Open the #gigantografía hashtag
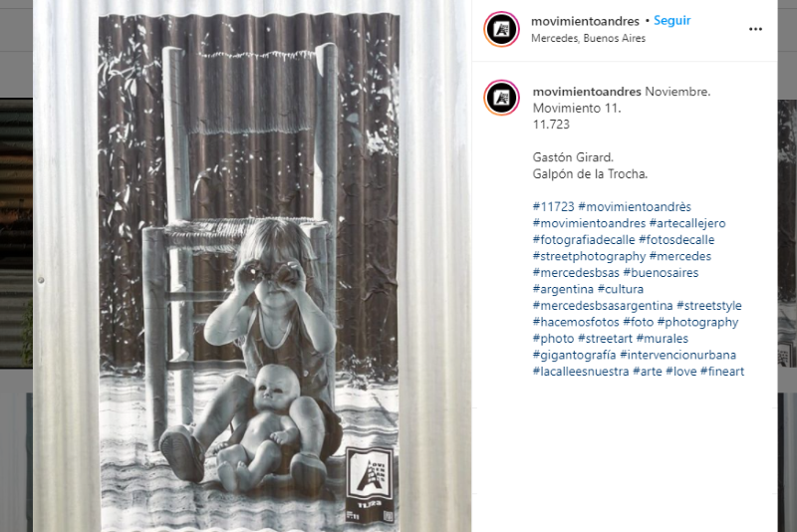 tap(574, 355)
